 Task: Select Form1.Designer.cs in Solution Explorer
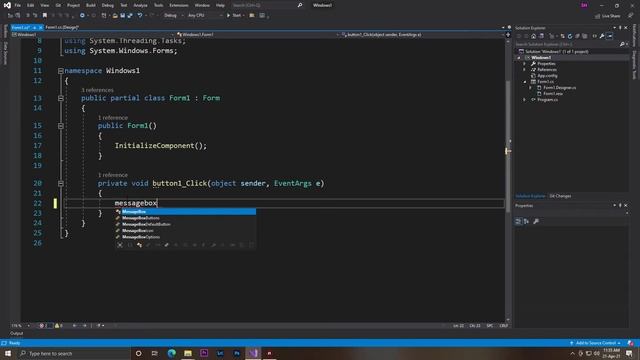[x=559, y=88]
